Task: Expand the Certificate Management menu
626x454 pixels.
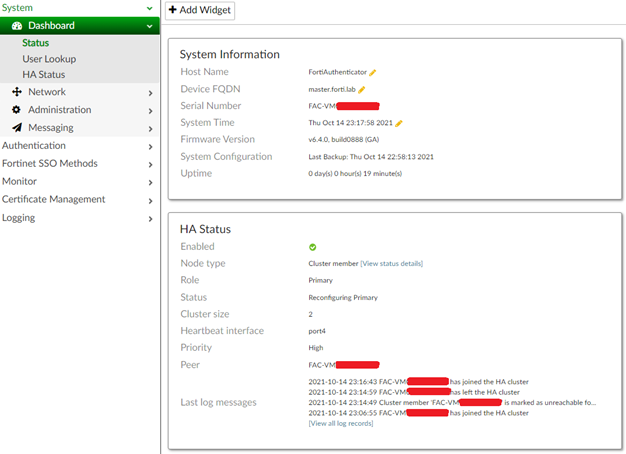Action: [x=150, y=200]
